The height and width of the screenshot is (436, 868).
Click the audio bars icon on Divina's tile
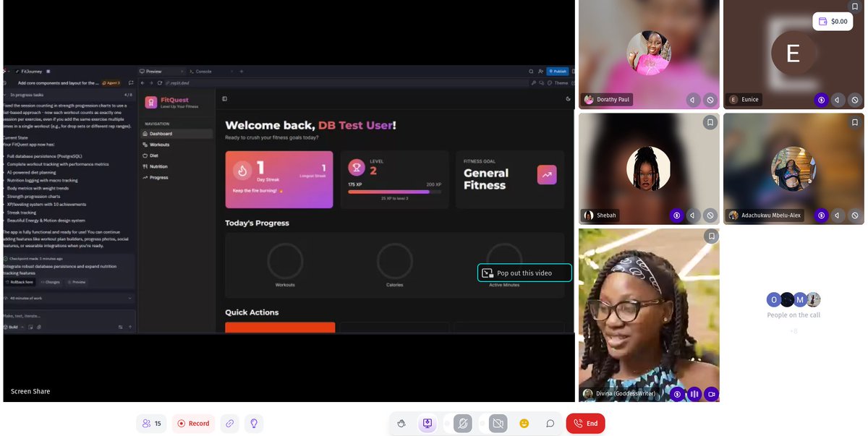point(694,394)
